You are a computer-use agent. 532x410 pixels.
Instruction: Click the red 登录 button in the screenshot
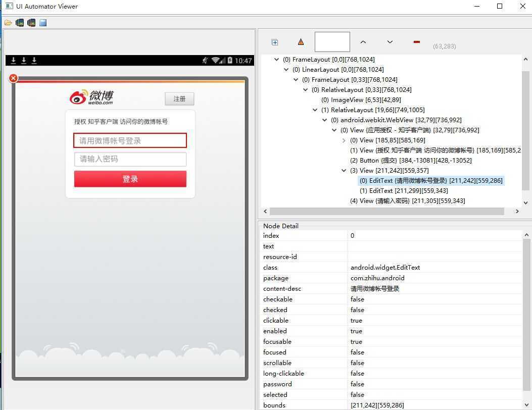[130, 179]
